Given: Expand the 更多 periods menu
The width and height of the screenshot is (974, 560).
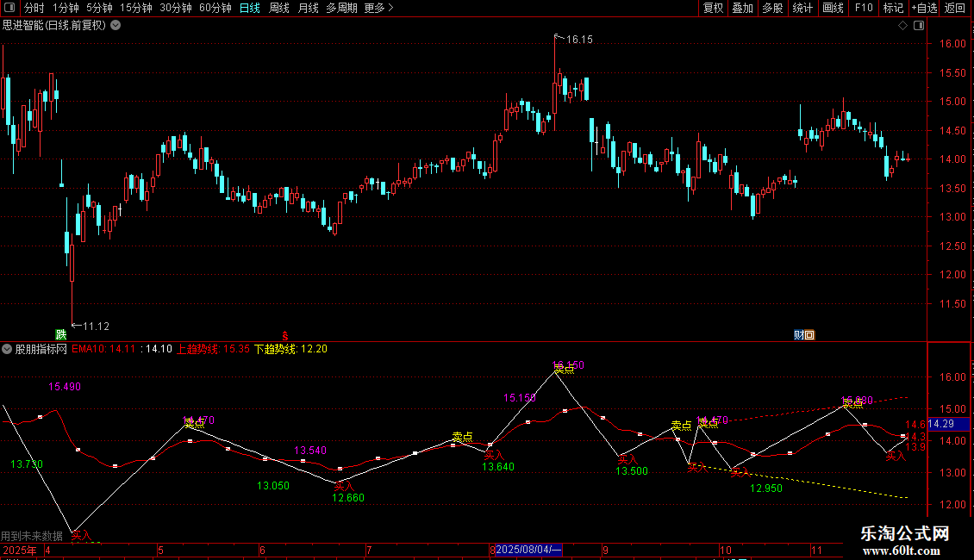Looking at the screenshot, I should [x=378, y=8].
